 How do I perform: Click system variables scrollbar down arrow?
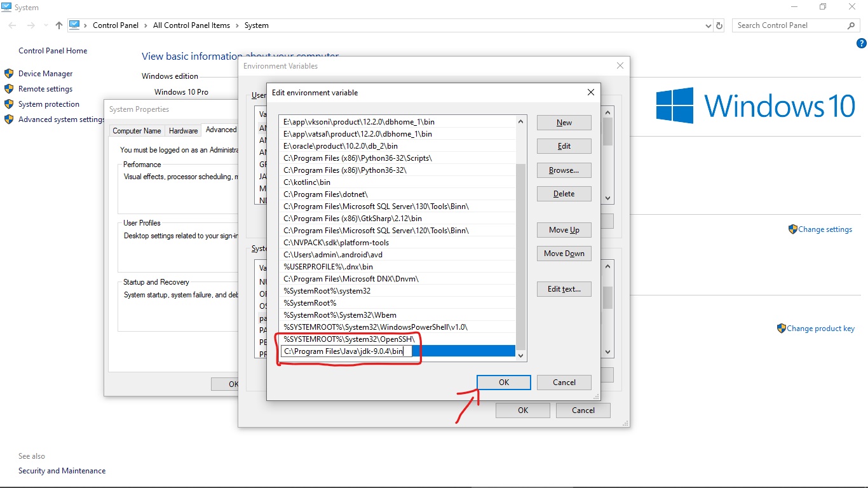pyautogui.click(x=607, y=352)
